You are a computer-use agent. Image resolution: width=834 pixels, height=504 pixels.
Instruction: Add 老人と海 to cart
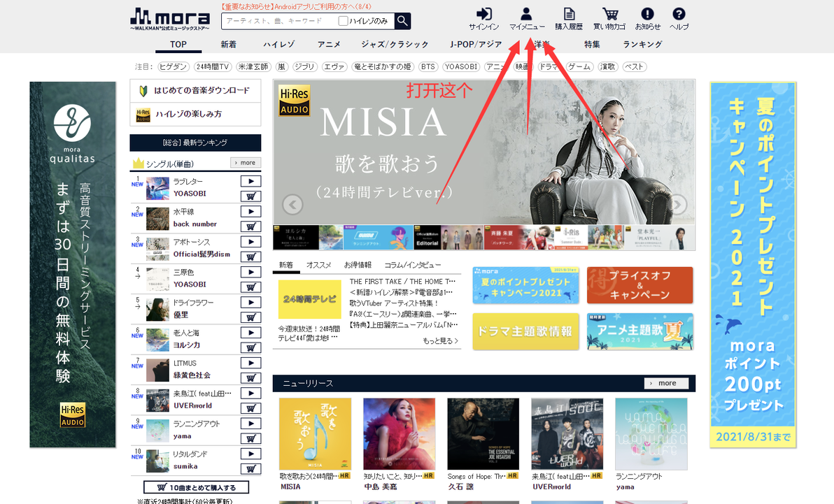pos(250,347)
